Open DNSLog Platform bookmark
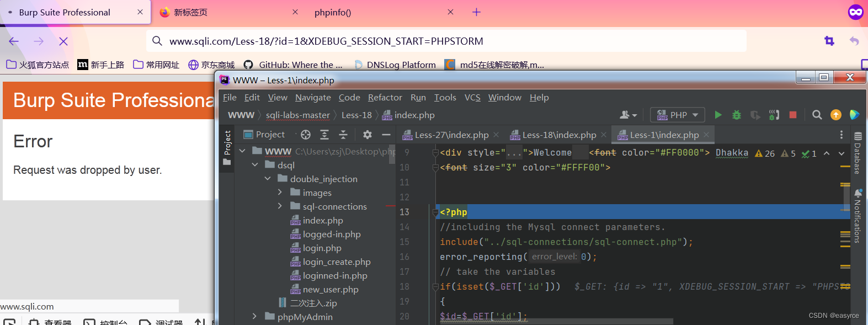Image resolution: width=868 pixels, height=325 pixels. [x=395, y=65]
